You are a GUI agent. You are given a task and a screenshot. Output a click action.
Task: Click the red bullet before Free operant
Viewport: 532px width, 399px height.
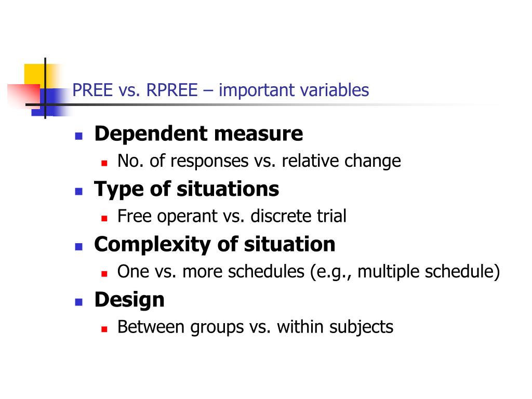tap(104, 219)
